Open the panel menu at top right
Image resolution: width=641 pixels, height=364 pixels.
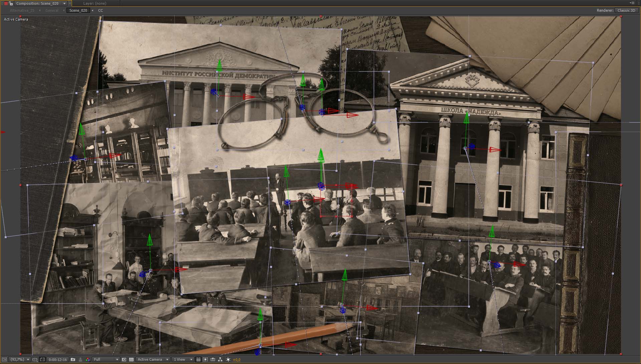(x=632, y=3)
